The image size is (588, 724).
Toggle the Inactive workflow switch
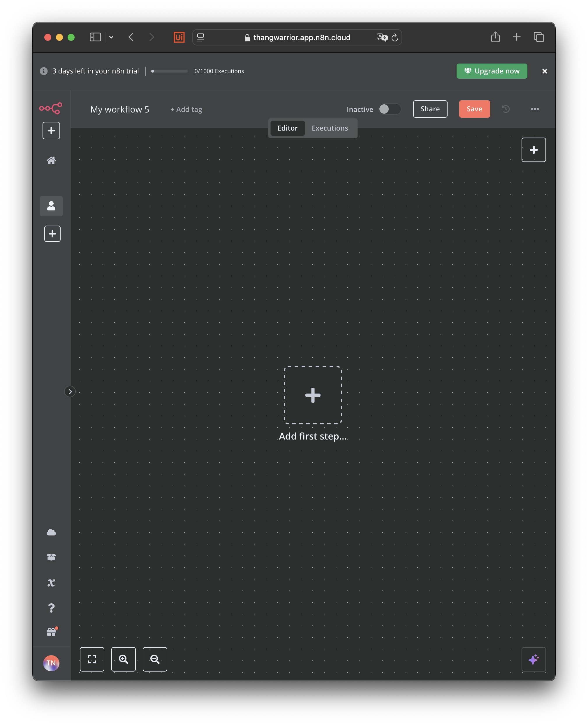pyautogui.click(x=390, y=109)
